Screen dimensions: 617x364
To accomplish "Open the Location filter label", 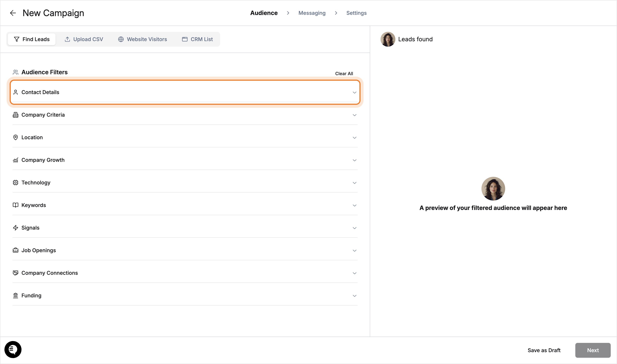I will 32,137.
